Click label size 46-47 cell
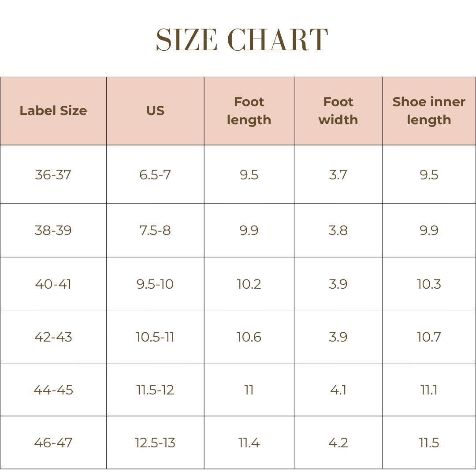This screenshot has height=476, width=476. point(53,443)
